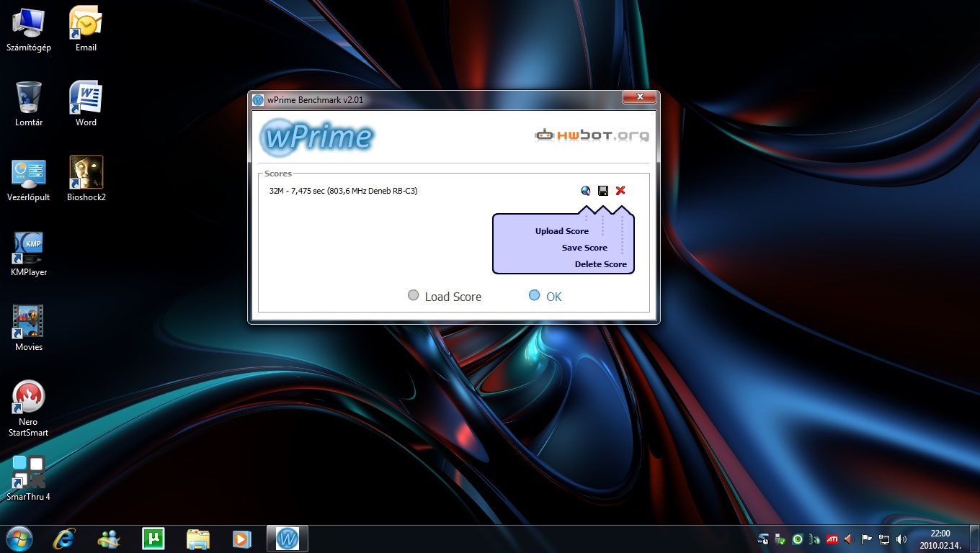Select the Lomtár recycle bin icon

(29, 104)
